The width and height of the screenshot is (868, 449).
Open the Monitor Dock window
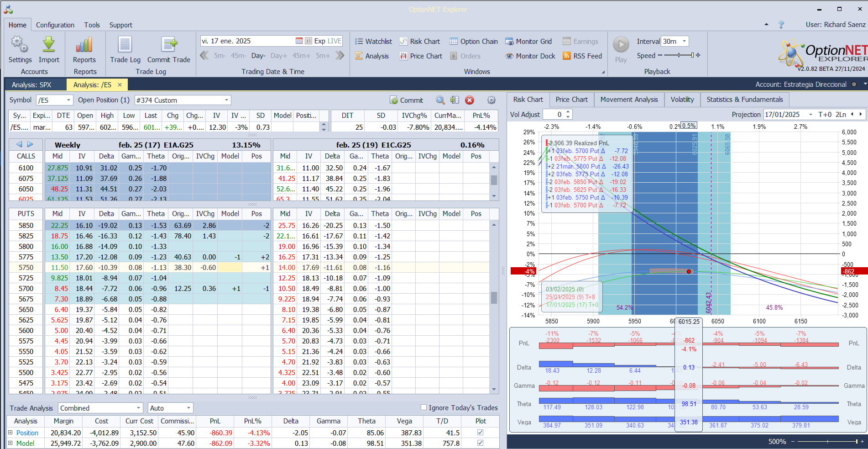(530, 56)
